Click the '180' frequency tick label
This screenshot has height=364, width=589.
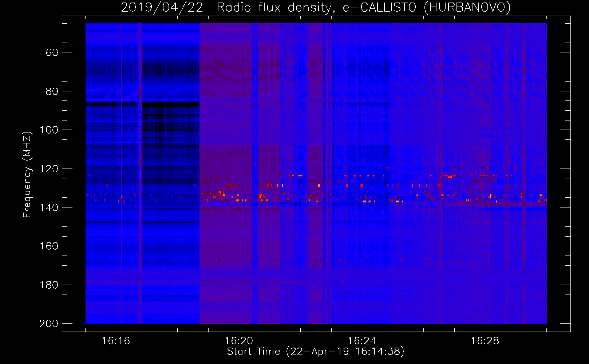point(49,285)
